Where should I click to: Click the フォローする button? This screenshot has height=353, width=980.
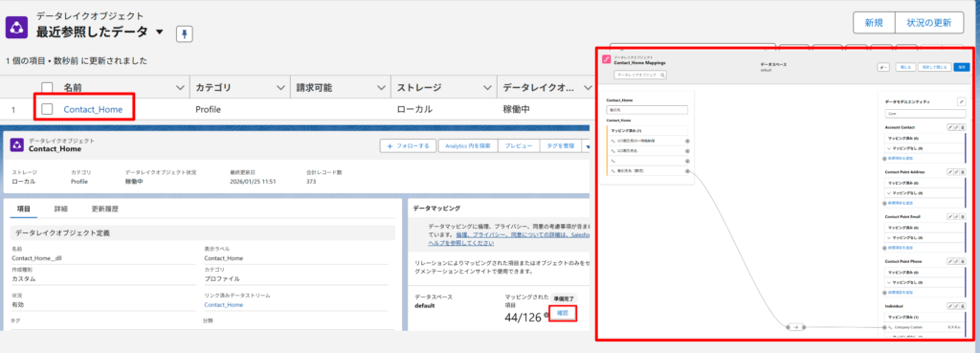408,145
